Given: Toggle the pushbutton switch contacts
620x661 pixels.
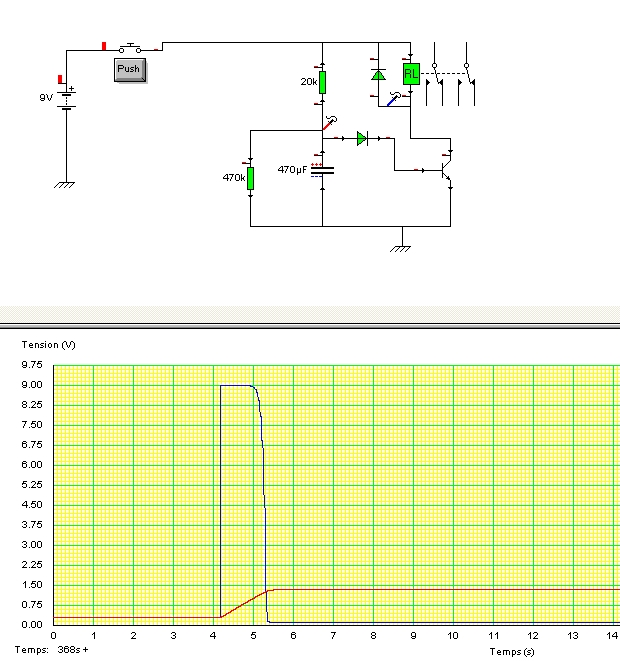Looking at the screenshot, I should (130, 48).
